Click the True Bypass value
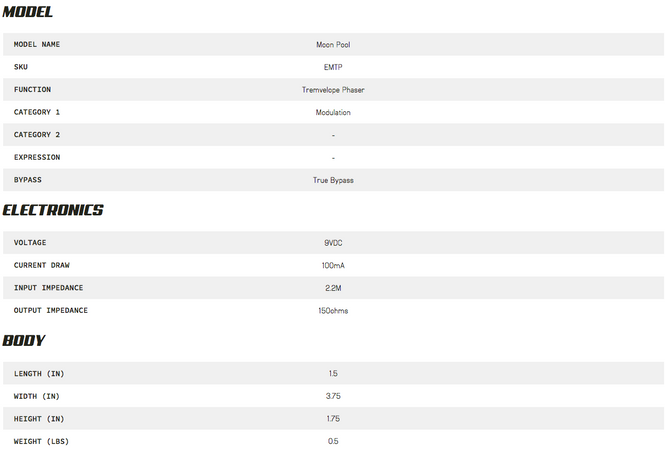The width and height of the screenshot is (665, 450). pyautogui.click(x=333, y=180)
